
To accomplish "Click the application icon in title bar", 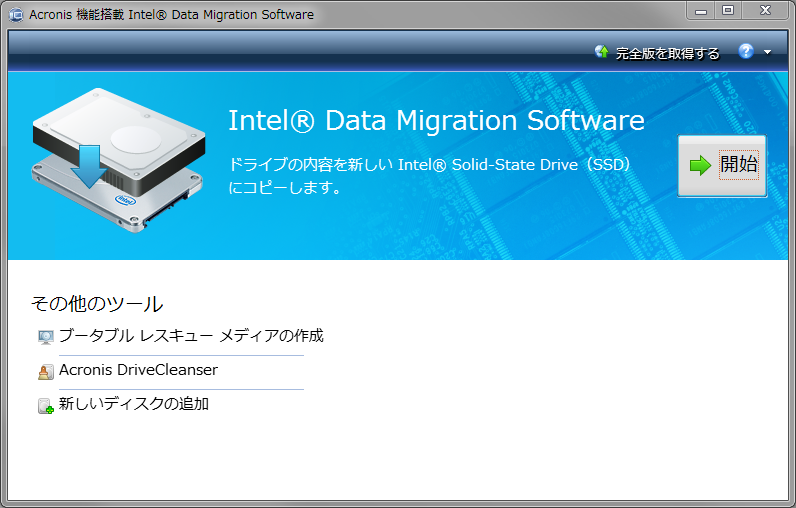I will (16, 15).
